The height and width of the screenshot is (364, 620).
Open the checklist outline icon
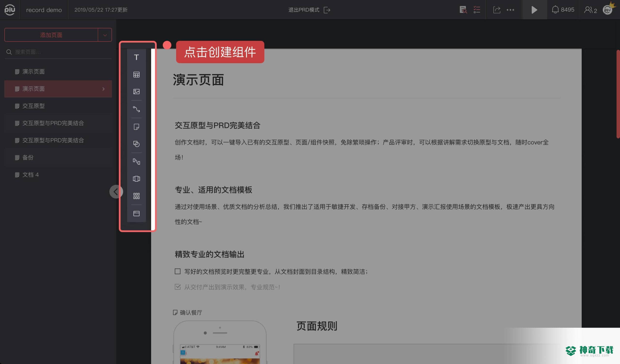(x=477, y=10)
